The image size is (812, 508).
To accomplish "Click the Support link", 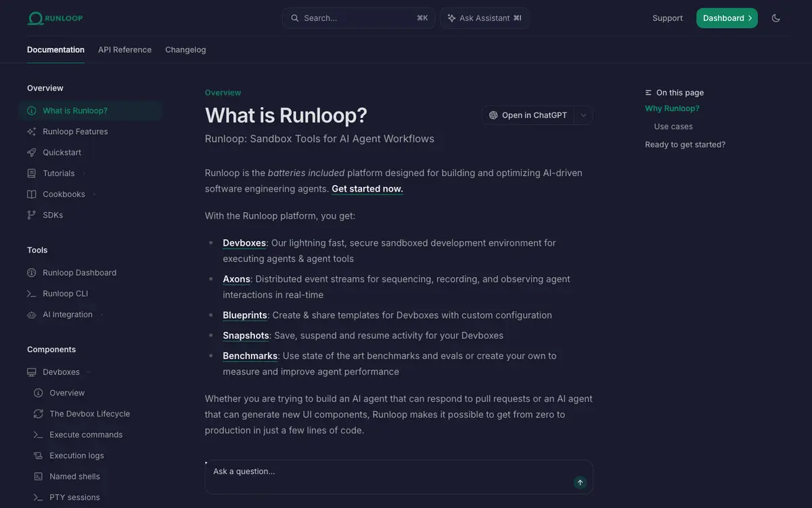I will point(667,18).
